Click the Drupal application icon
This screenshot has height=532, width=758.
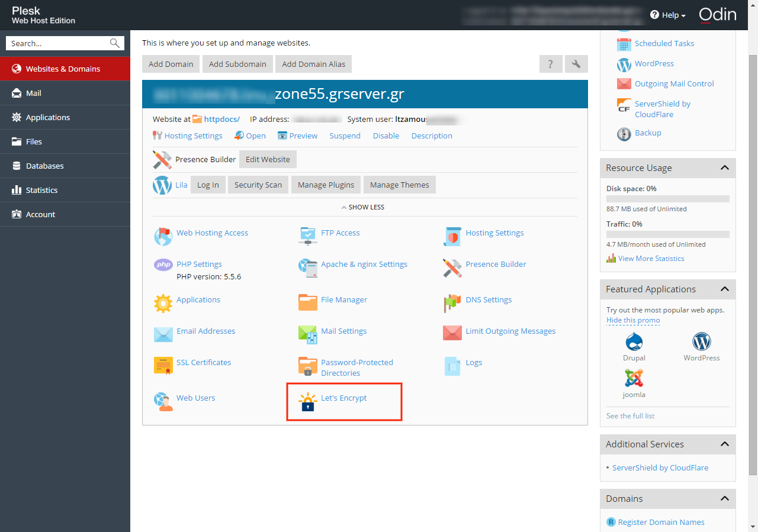[x=634, y=342]
